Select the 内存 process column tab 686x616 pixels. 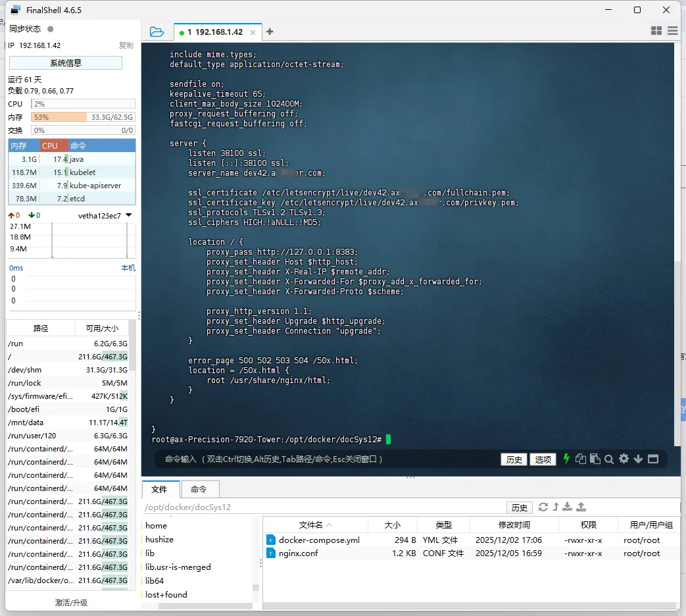click(x=24, y=146)
